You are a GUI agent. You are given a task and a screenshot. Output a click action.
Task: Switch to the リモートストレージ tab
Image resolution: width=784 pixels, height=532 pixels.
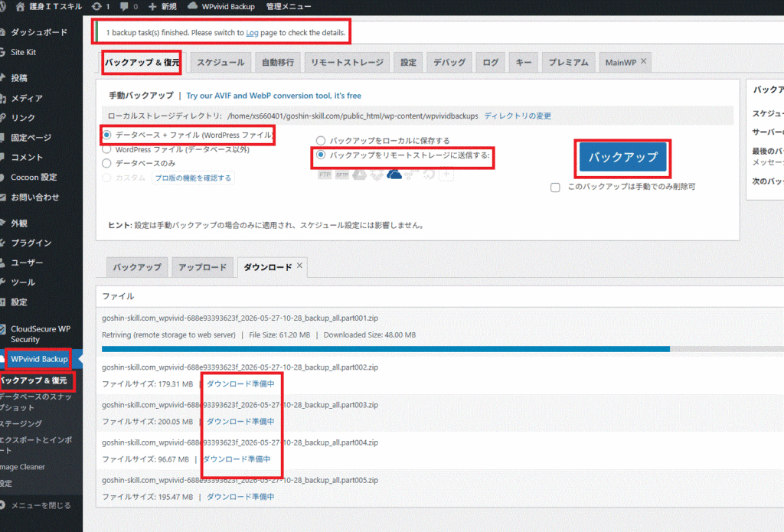tap(347, 63)
